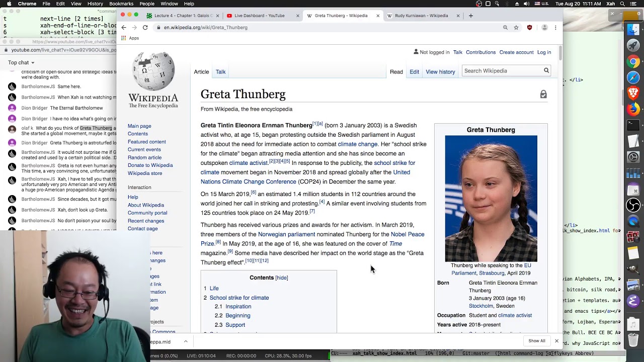Click chat message 'Xah, don't look up Greta.'
The width and height of the screenshot is (644, 362).
83,210
